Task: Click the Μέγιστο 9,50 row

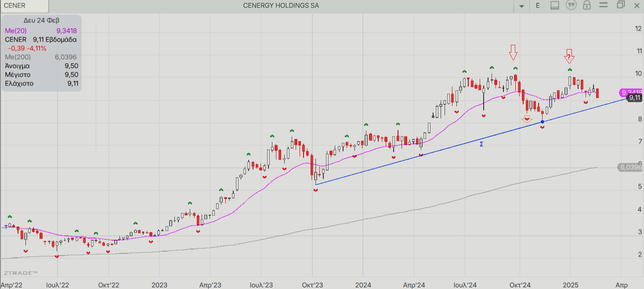Action: 41,75
